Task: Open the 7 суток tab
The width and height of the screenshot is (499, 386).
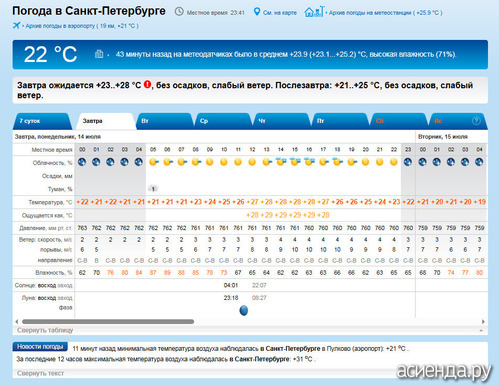Action: (x=42, y=121)
